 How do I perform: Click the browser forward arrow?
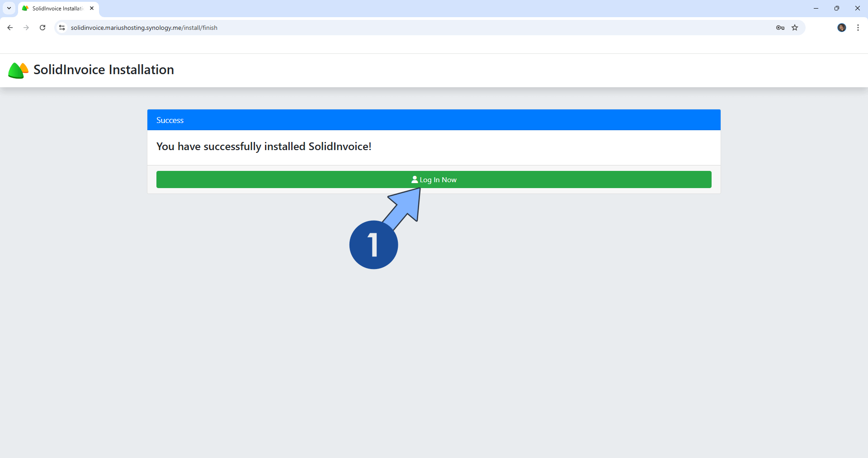[26, 28]
